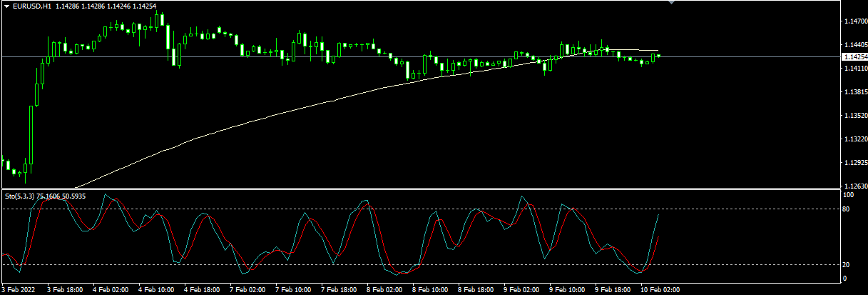Image resolution: width=868 pixels, height=295 pixels.
Task: Click the 10 Feb 02:00 time label
Action: click(x=660, y=290)
